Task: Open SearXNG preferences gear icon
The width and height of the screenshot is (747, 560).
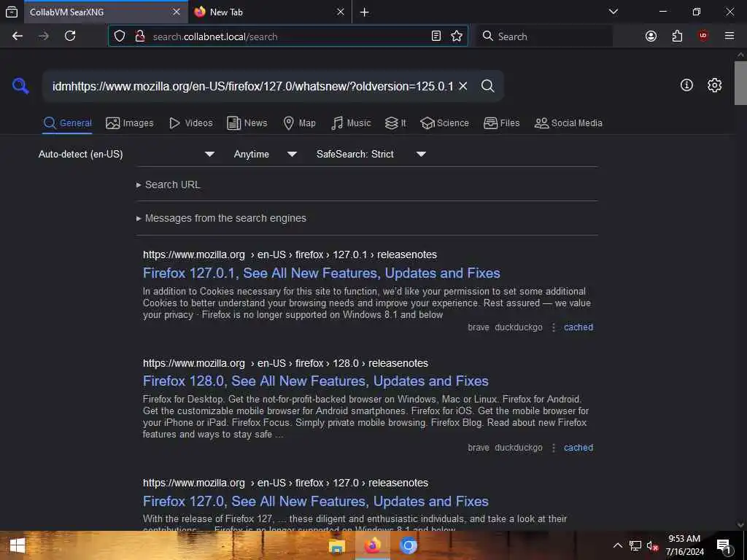Action: 714,85
